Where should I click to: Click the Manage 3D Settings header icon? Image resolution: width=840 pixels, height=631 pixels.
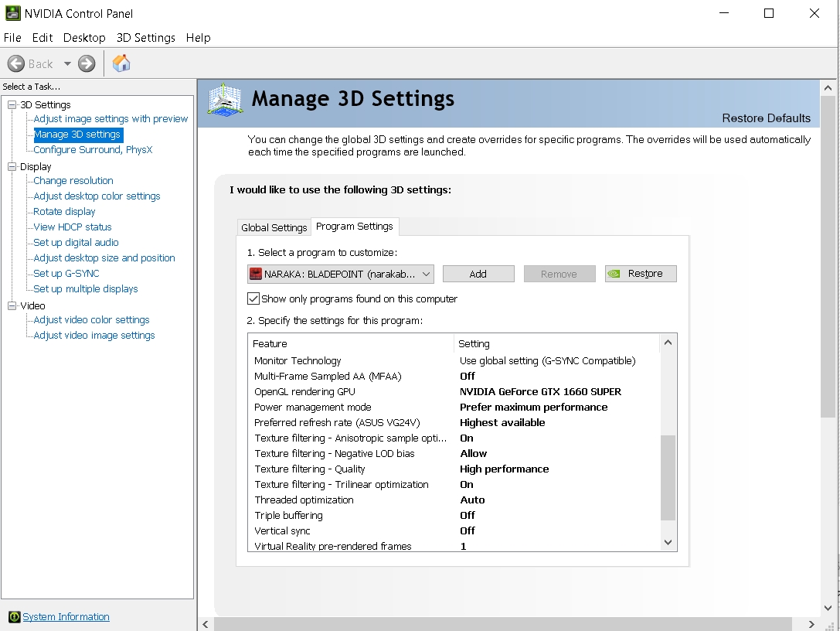(225, 100)
